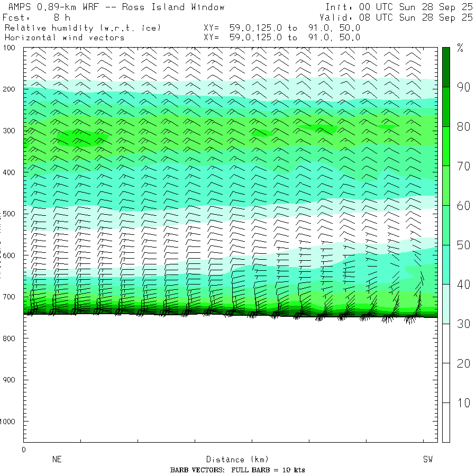Click the color bar swatch between 40 and 50
476x476 pixels.
(x=446, y=265)
